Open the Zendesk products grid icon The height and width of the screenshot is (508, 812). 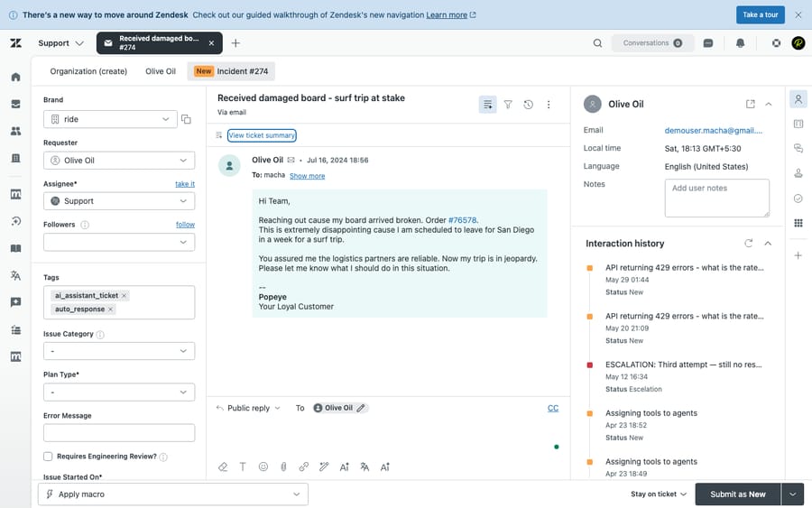[x=776, y=43]
